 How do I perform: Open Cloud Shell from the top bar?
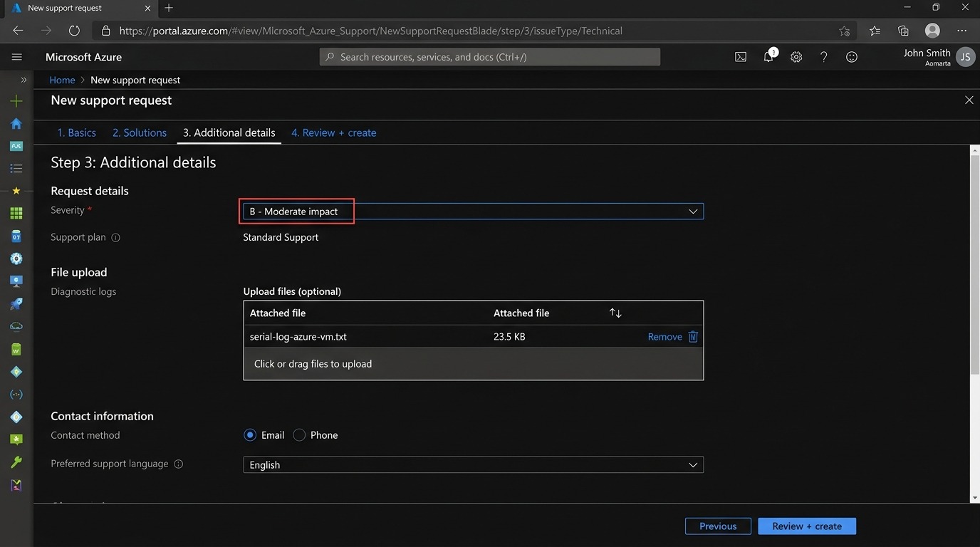741,57
